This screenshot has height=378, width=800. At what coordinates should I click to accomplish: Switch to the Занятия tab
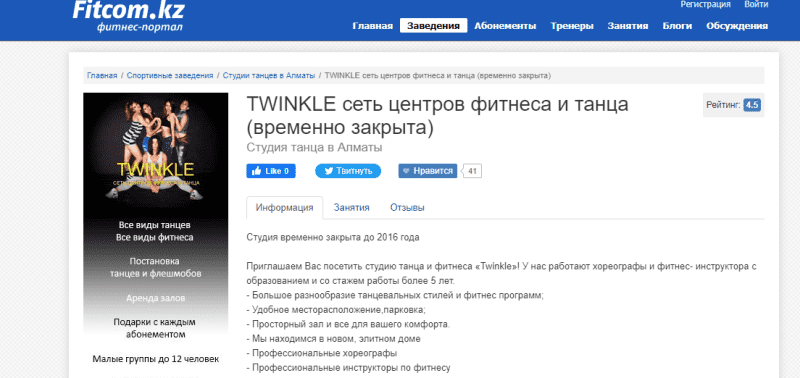coord(352,208)
